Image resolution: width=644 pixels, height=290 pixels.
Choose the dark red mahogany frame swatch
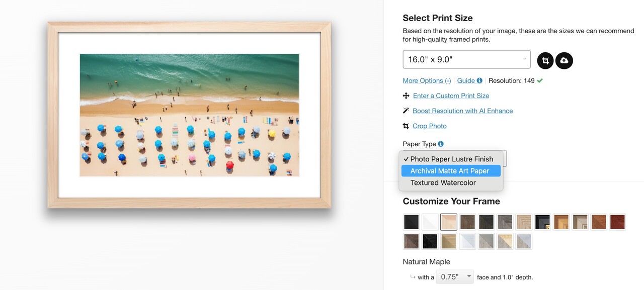[617, 222]
